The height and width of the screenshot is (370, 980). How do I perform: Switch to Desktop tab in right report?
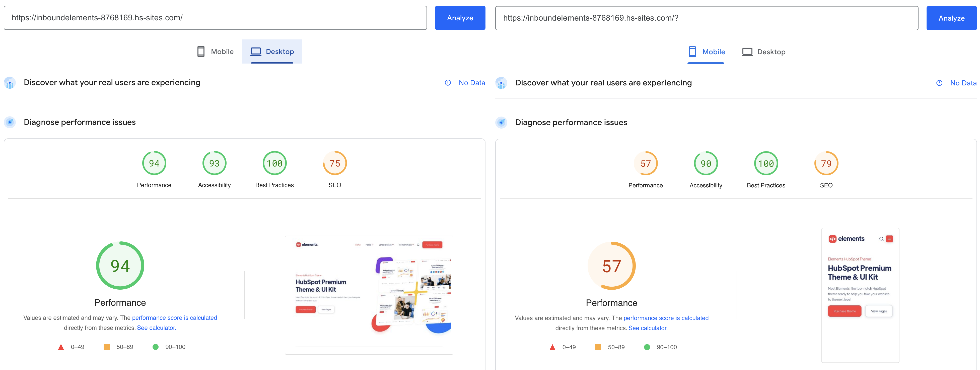click(763, 52)
